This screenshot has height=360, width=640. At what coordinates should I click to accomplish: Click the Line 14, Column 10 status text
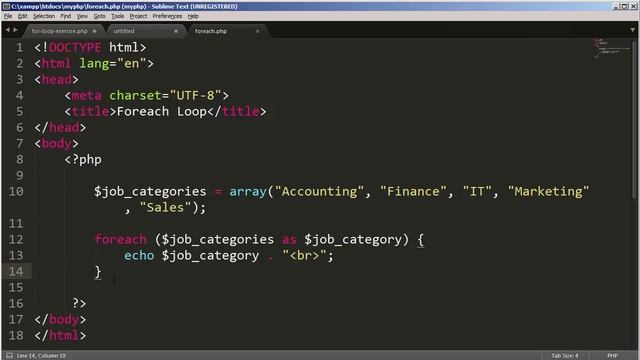(x=41, y=356)
